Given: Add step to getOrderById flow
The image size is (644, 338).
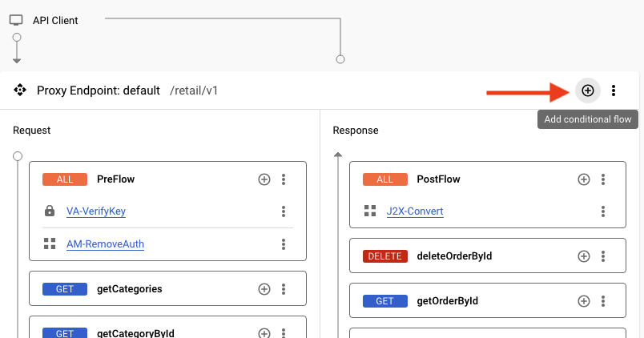Looking at the screenshot, I should (x=584, y=301).
